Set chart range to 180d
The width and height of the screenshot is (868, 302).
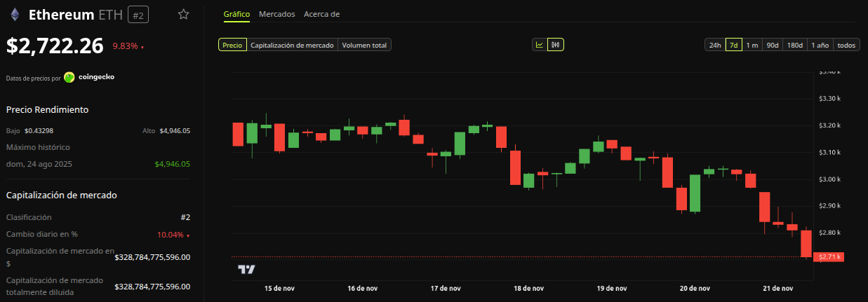pyautogui.click(x=795, y=45)
